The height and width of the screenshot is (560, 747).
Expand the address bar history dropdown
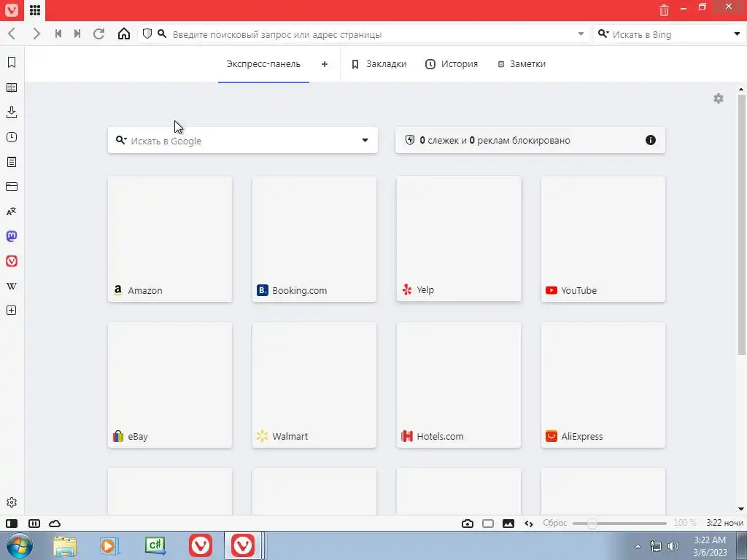coord(581,34)
